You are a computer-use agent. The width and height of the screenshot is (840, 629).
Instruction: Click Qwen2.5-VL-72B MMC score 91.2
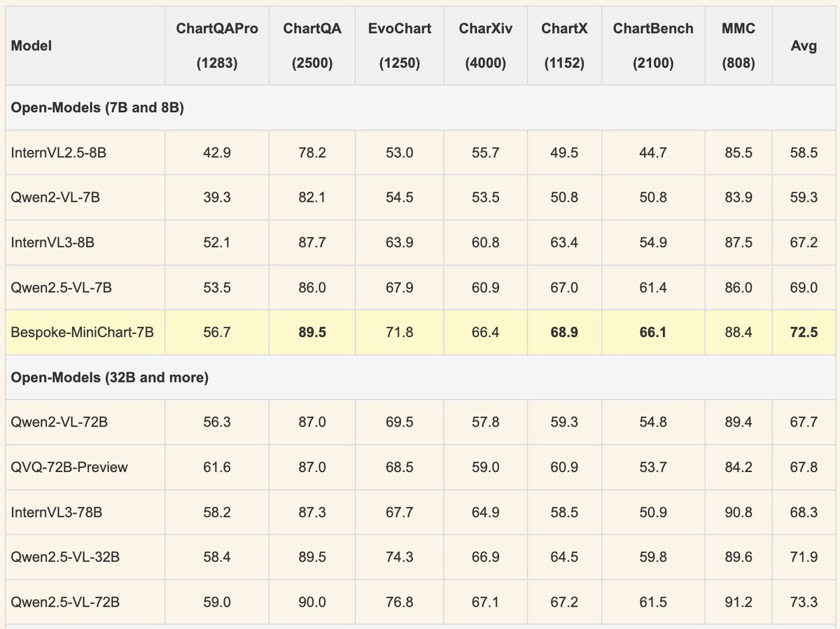tap(737, 601)
